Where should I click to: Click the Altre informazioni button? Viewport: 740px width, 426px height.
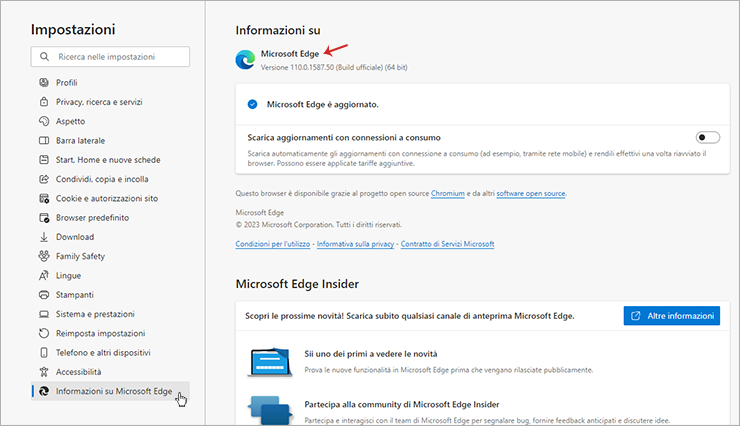672,316
